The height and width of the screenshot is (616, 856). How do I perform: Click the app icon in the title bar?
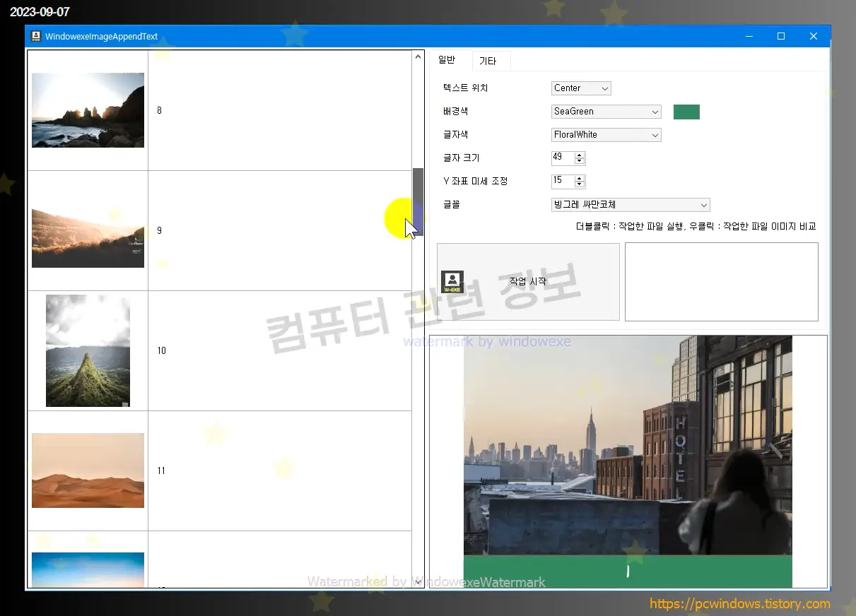click(x=36, y=36)
